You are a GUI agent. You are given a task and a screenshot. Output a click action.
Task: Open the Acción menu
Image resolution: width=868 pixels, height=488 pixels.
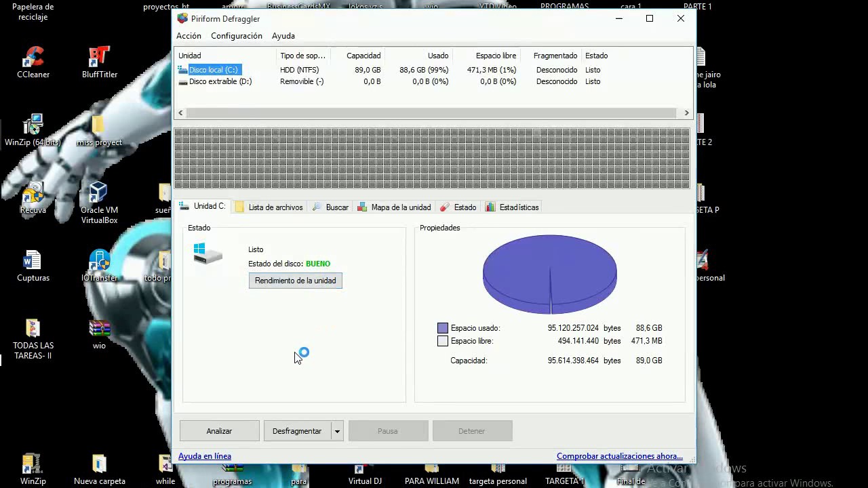coord(189,36)
